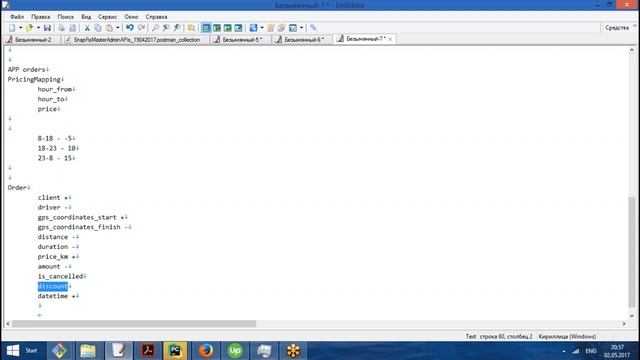Toggle the third wrap mode icon
Image resolution: width=640 pixels, height=360 pixels.
[227, 28]
